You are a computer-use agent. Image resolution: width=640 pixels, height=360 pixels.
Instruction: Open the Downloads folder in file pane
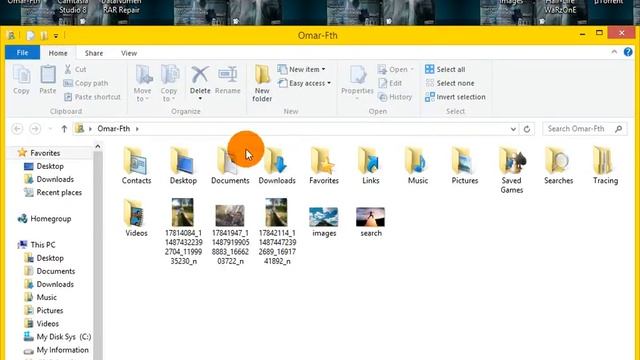[277, 166]
